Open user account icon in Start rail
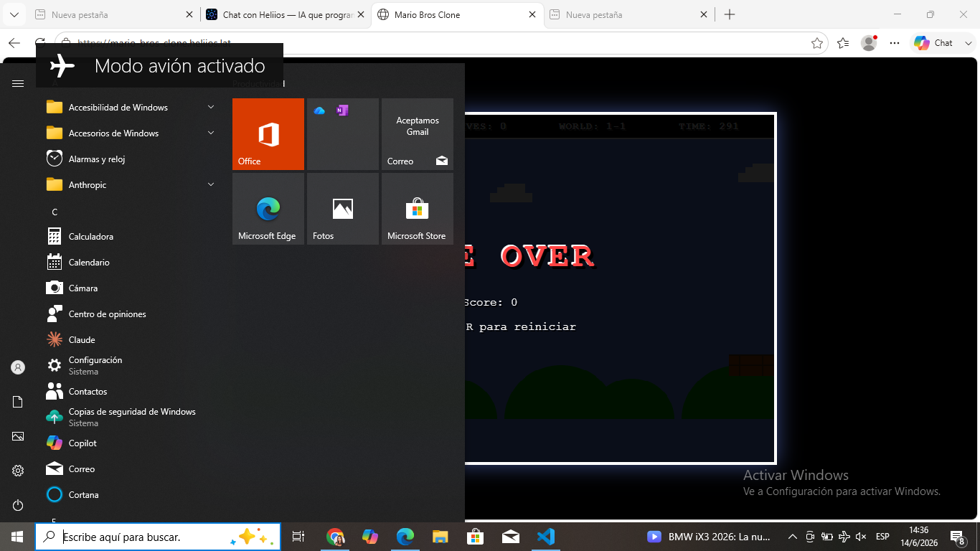The image size is (980, 551). pyautogui.click(x=18, y=367)
